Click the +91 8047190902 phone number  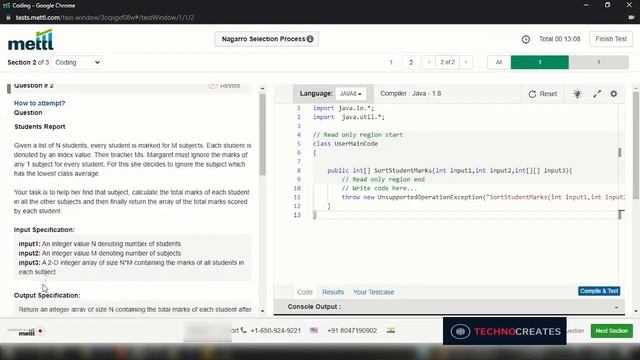click(x=352, y=331)
